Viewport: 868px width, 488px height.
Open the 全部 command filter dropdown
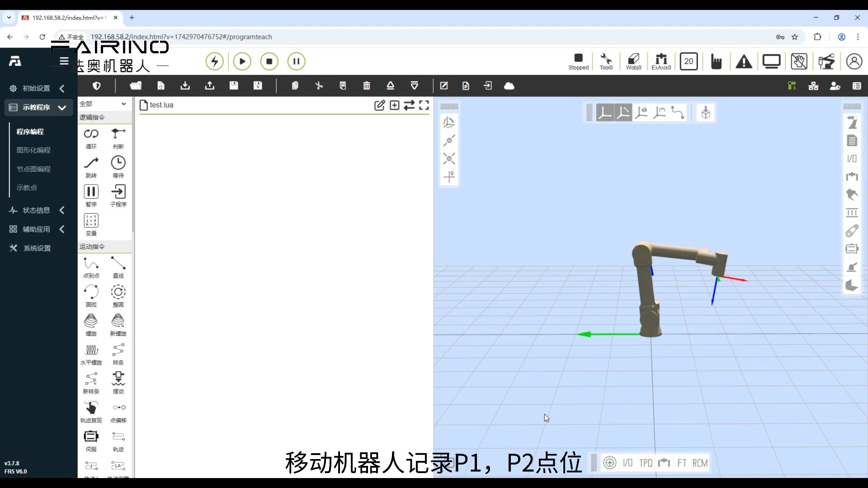coord(103,104)
